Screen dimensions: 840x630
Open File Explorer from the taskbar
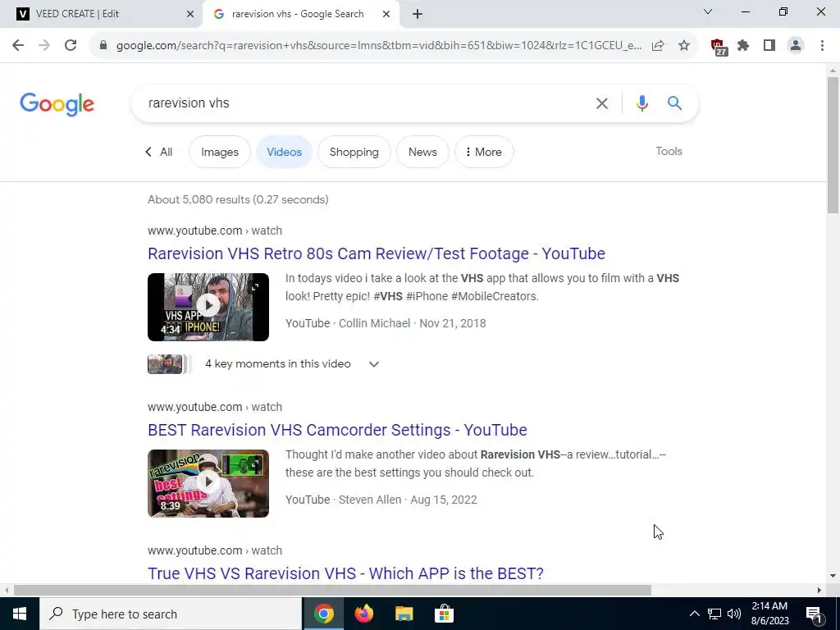404,614
